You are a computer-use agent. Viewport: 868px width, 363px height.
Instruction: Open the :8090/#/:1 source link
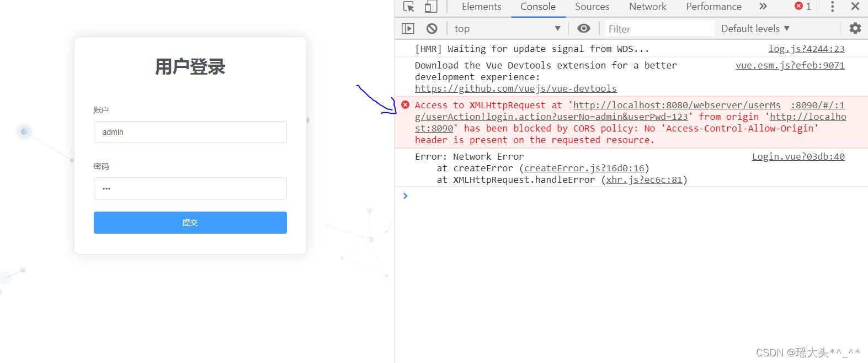(817, 105)
